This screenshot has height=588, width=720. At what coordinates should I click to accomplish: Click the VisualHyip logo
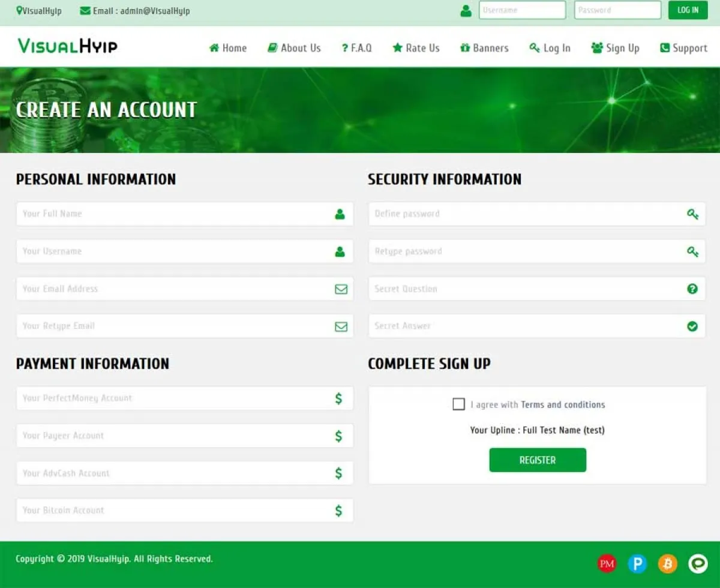pos(68,46)
